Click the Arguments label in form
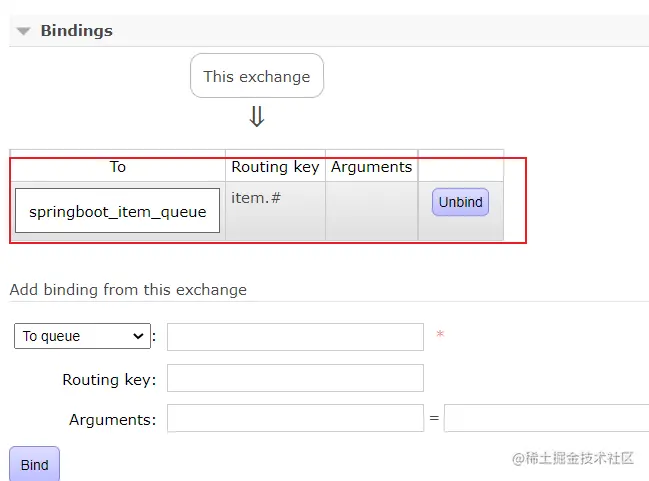 [x=112, y=420]
